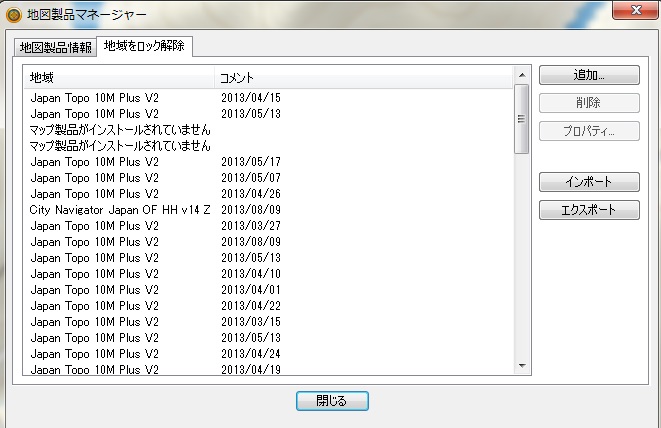661x428 pixels.
Task: Select City Navigator Japan OF HH v14 row
Action: tap(269, 210)
